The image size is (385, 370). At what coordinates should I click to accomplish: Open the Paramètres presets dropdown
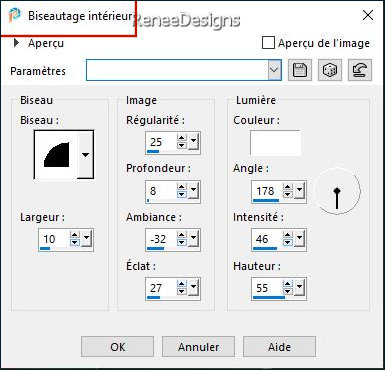[x=274, y=70]
